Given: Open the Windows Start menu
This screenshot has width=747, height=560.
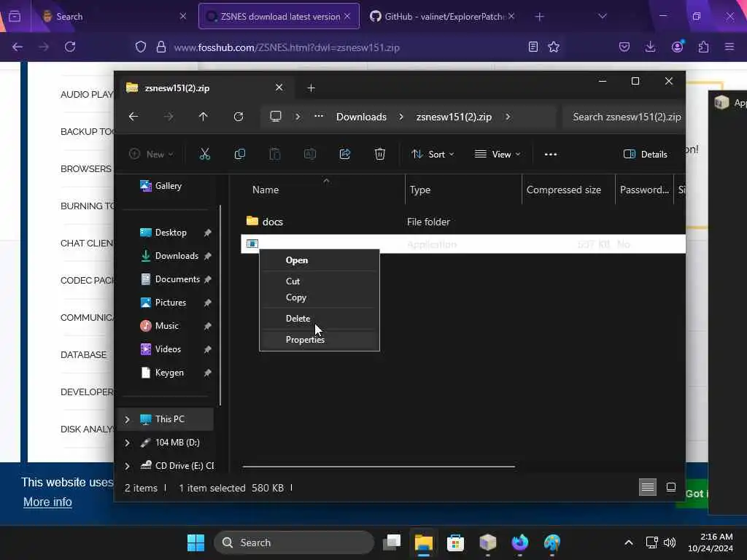Looking at the screenshot, I should click(196, 542).
